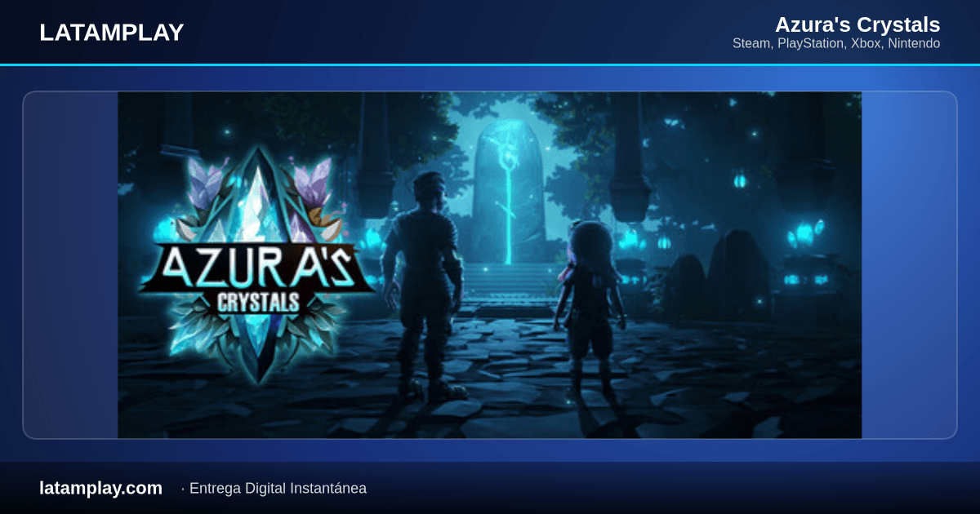Click the 'Entrega Digital Instantánea' footer text
The image size is (980, 514).
coord(278,489)
